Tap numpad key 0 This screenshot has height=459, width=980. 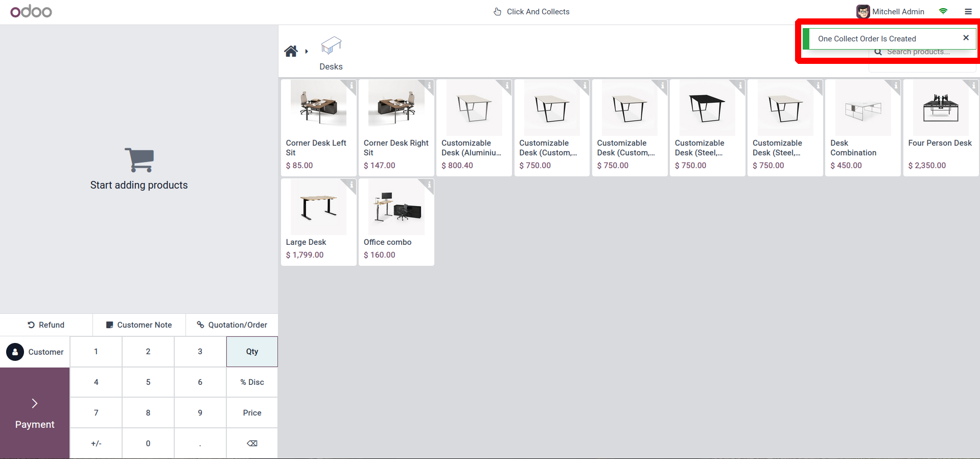click(x=148, y=444)
